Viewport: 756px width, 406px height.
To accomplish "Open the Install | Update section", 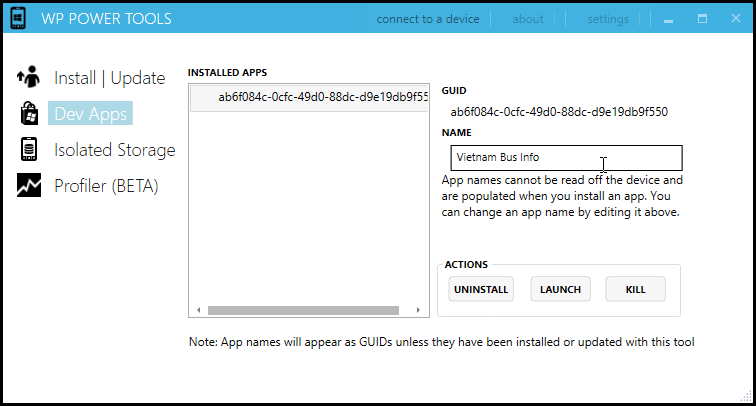I will click(109, 78).
